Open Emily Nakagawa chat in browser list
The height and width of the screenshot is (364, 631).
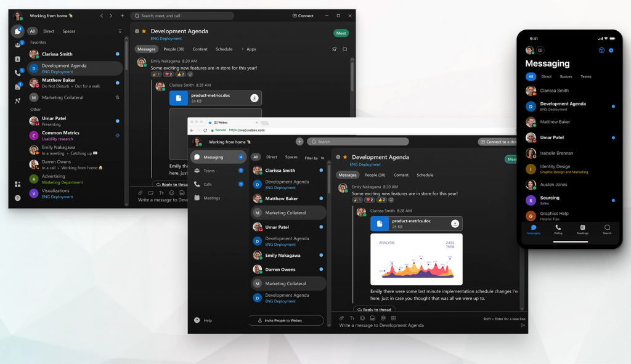(288, 256)
